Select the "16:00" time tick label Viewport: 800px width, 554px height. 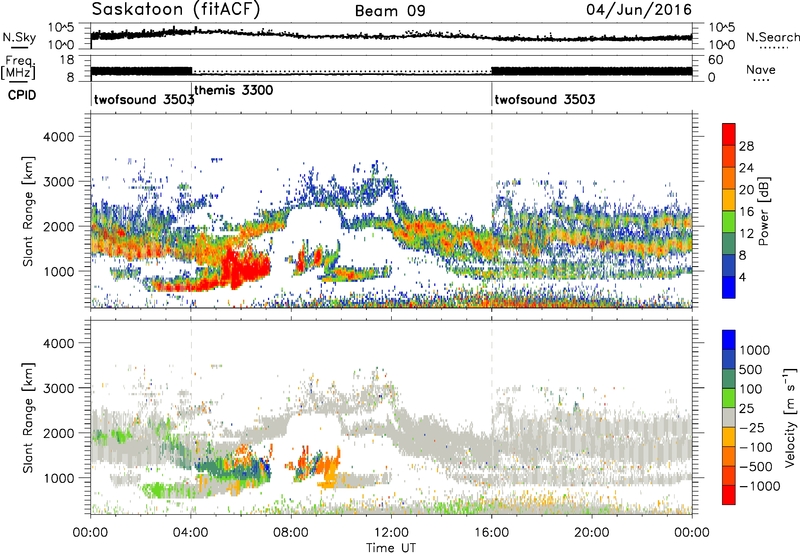tap(491, 533)
